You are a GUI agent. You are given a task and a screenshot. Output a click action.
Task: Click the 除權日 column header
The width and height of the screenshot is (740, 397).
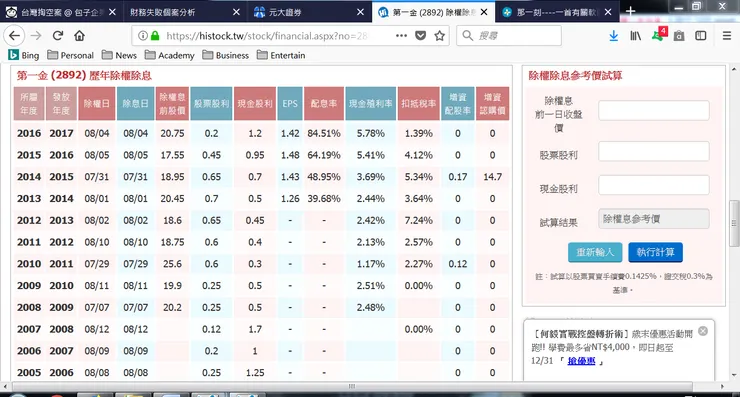[x=97, y=103]
